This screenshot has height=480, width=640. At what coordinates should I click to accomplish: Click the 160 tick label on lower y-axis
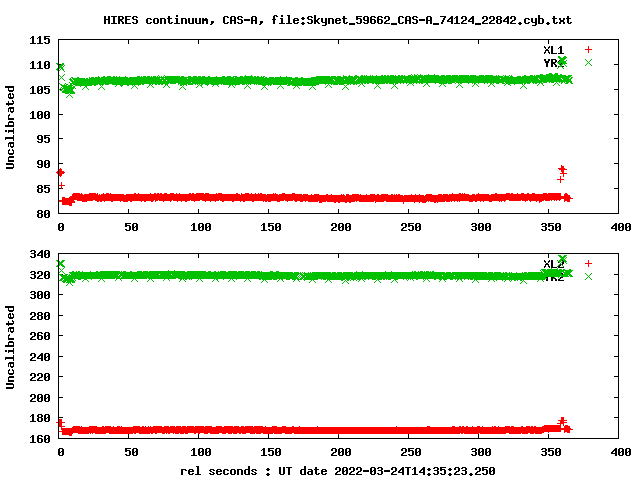click(x=41, y=439)
